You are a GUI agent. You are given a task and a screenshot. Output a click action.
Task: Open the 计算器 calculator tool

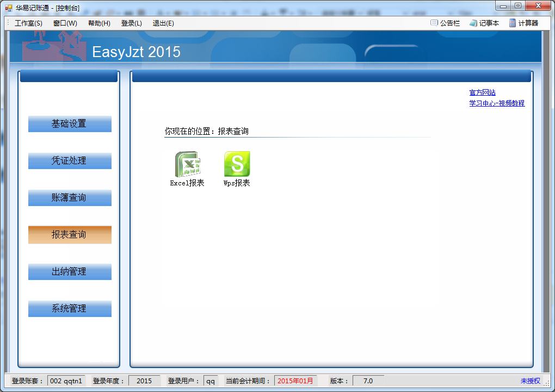[523, 23]
